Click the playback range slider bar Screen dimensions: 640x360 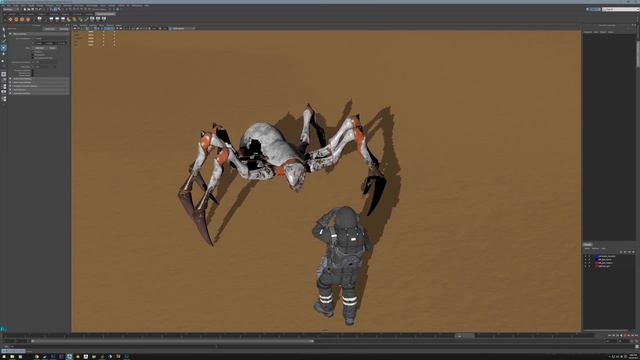[x=173, y=341]
